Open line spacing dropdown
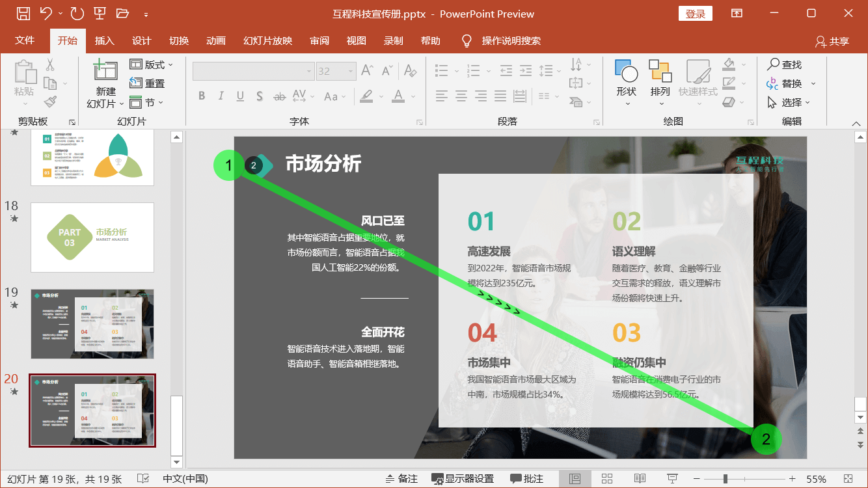 [550, 70]
